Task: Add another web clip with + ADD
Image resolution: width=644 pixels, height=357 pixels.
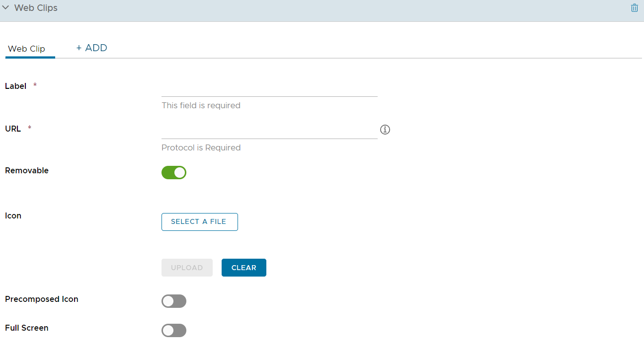Action: (x=91, y=48)
